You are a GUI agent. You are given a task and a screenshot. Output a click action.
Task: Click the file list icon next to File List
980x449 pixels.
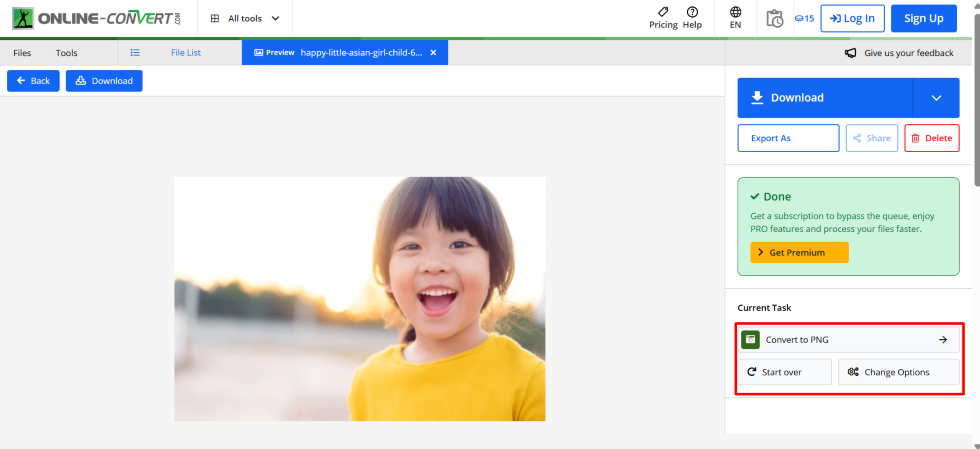[135, 52]
